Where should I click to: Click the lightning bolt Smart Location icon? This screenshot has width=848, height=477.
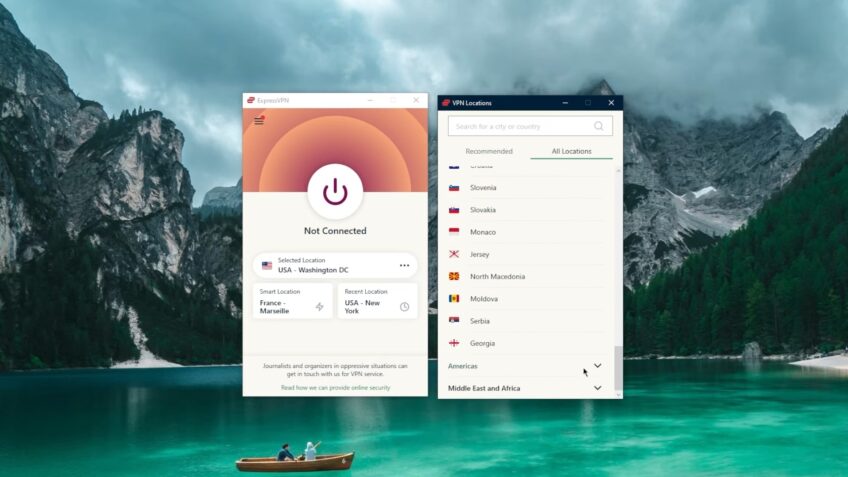click(320, 307)
